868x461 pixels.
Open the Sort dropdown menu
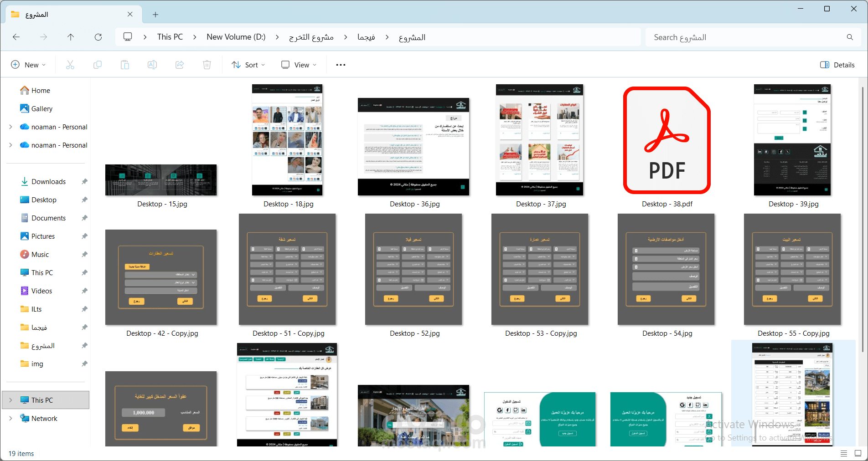point(248,65)
